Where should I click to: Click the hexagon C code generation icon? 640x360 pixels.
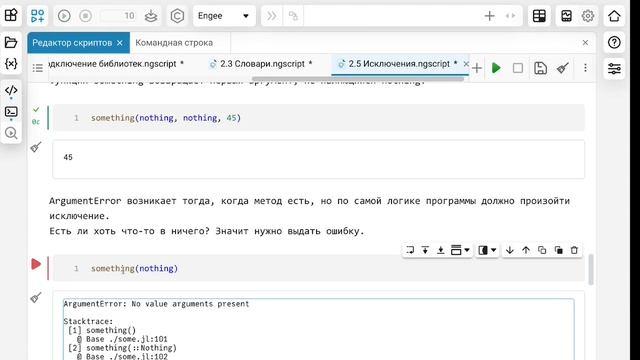[177, 16]
